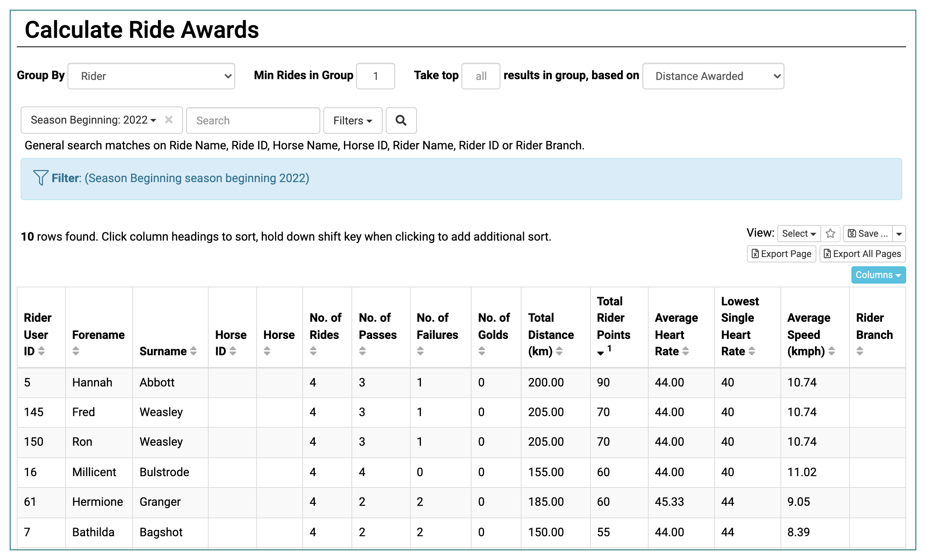
Task: Open the Group By Rider dropdown
Action: (x=151, y=76)
